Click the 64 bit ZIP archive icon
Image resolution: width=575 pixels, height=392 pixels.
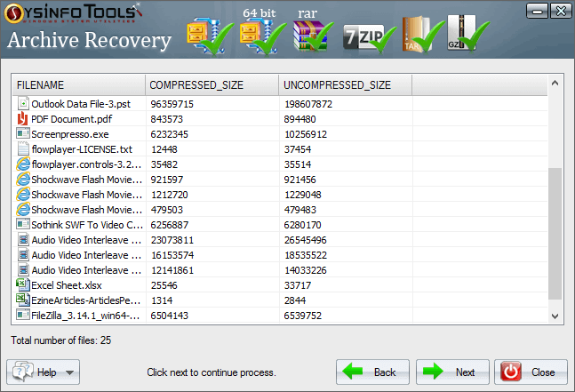tap(257, 34)
